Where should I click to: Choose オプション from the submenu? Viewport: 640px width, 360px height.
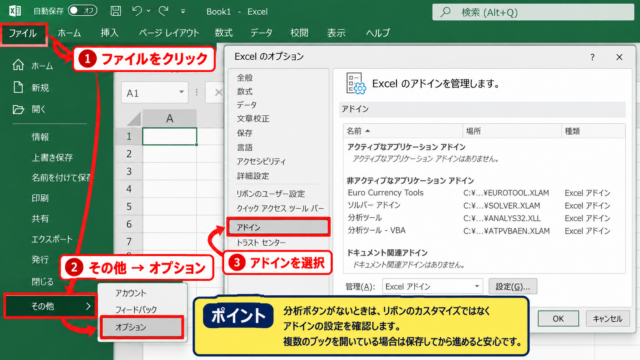pyautogui.click(x=142, y=327)
